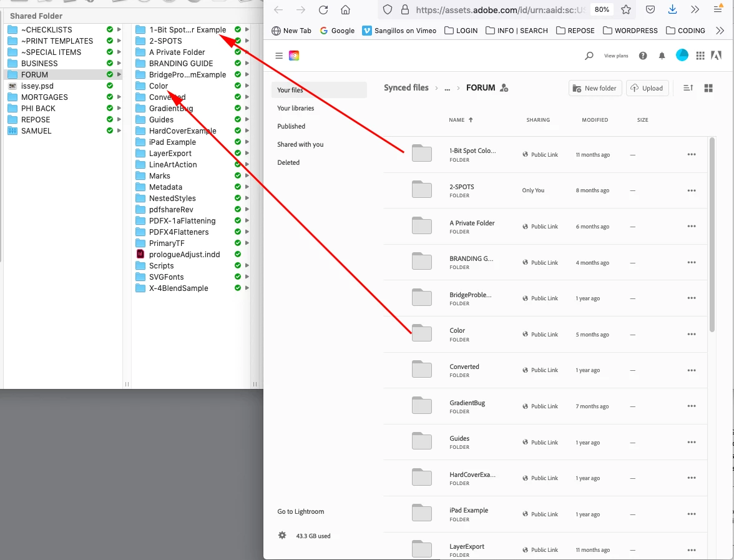Open the WORDPRESS bookmarks folder

[x=630, y=31]
